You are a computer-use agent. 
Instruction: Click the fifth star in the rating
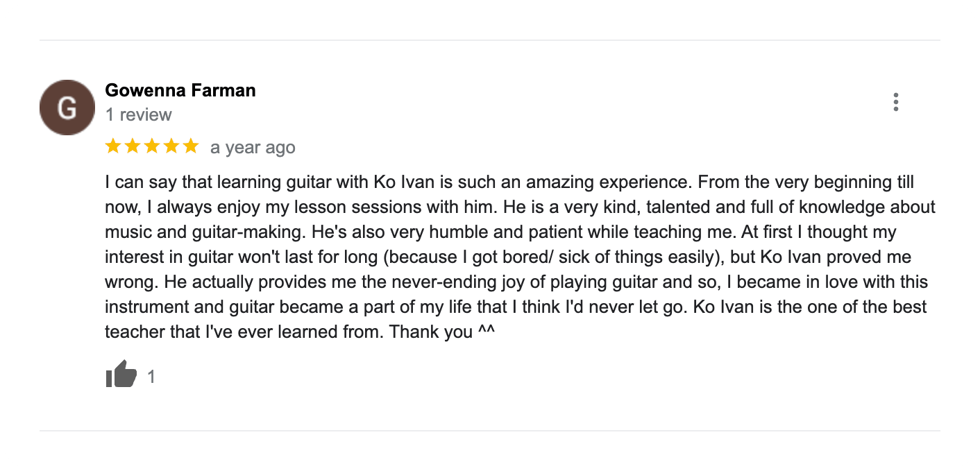[x=192, y=146]
